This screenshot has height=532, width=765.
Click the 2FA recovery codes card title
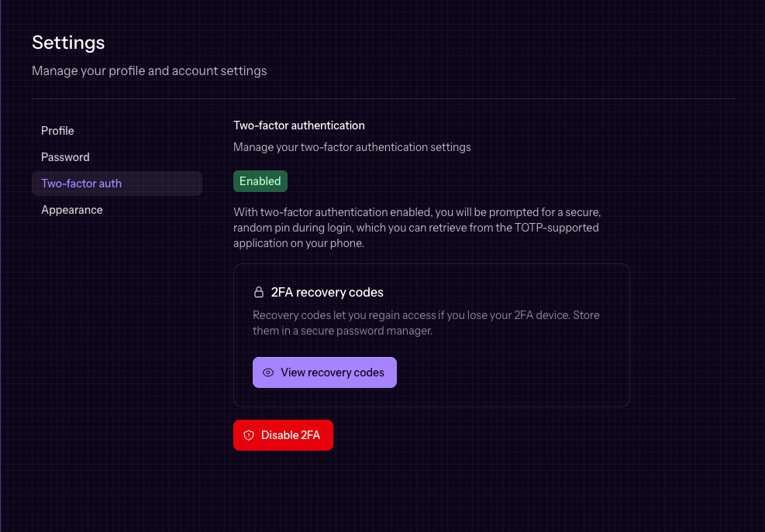[x=328, y=293]
